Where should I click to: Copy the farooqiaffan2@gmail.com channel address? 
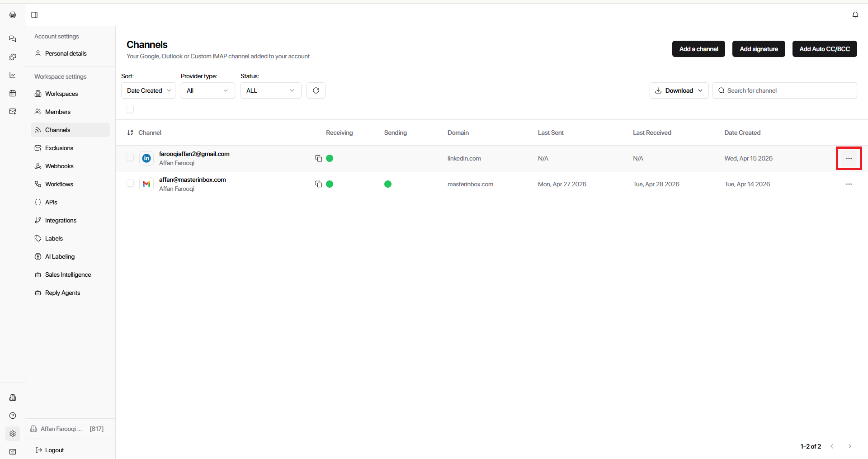[x=318, y=158]
